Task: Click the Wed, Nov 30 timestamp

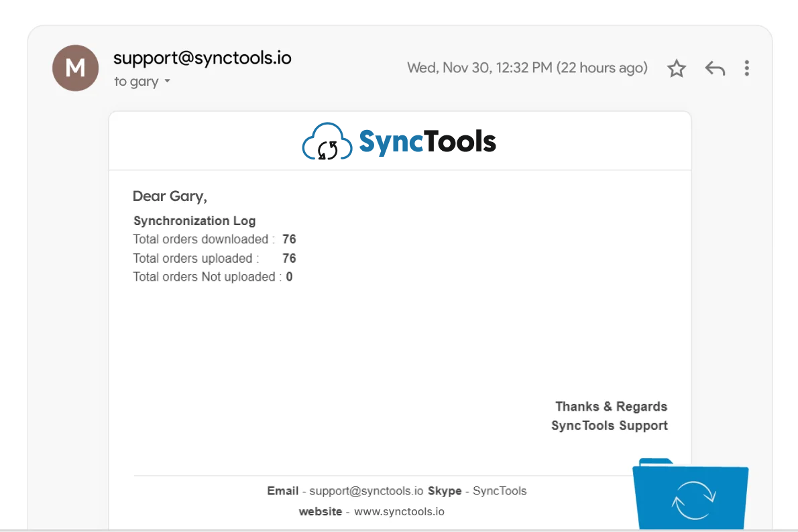Action: (x=527, y=68)
